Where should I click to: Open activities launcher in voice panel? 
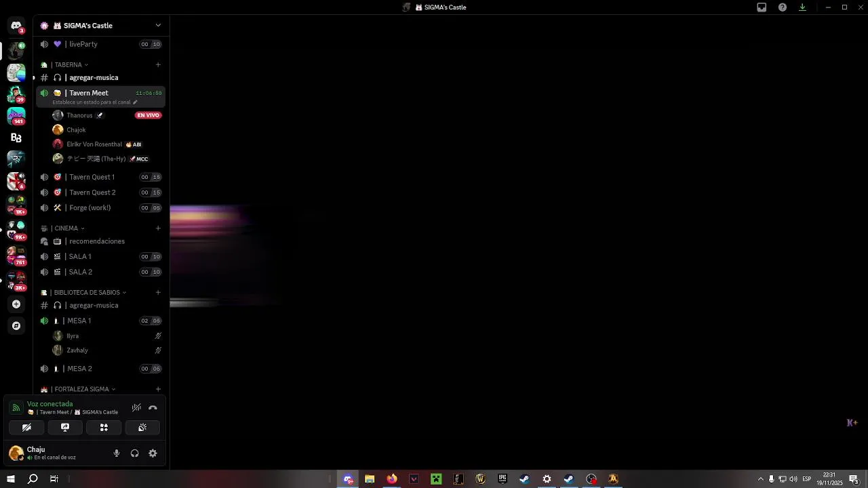pos(104,428)
